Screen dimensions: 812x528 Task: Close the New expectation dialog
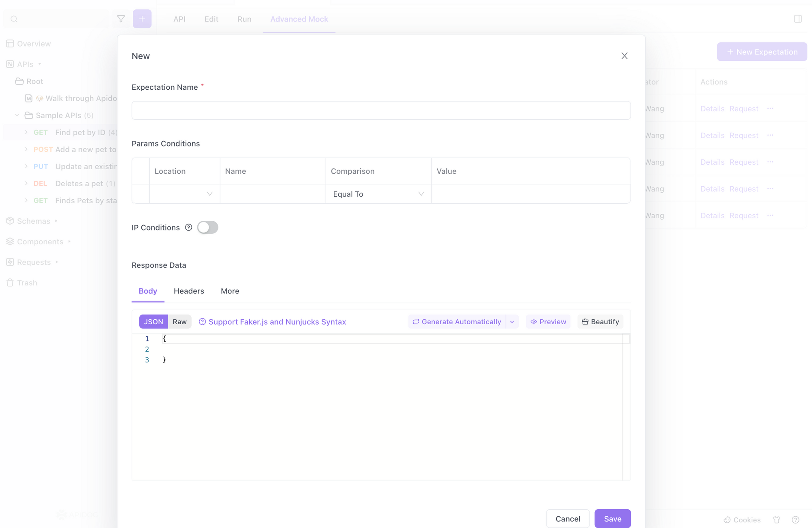tap(624, 56)
